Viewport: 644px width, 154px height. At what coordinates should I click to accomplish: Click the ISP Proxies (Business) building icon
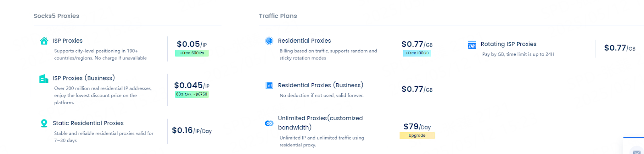44,79
